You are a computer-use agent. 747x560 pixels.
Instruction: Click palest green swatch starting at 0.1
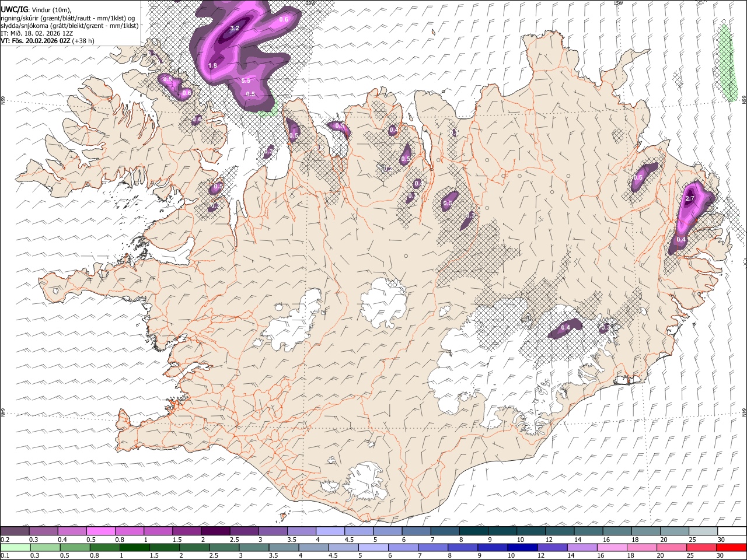pyautogui.click(x=16, y=547)
